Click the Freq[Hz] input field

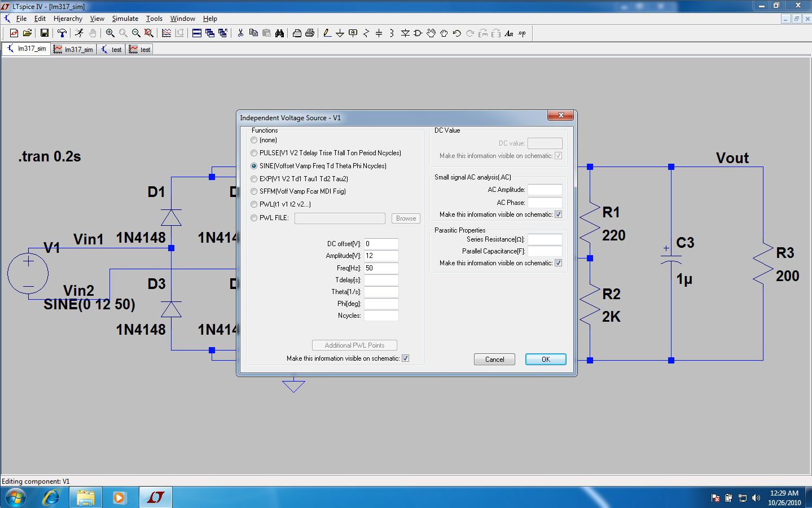coord(381,268)
